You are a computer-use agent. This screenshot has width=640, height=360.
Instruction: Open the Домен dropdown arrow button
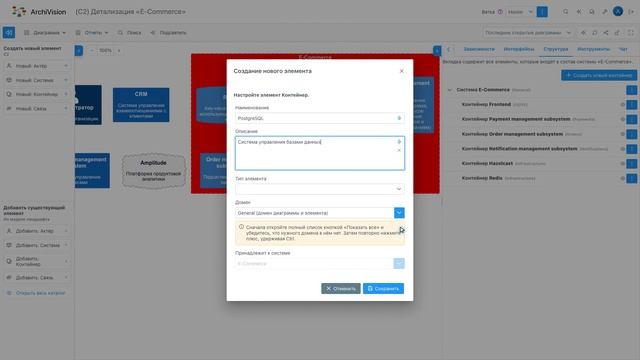point(399,213)
